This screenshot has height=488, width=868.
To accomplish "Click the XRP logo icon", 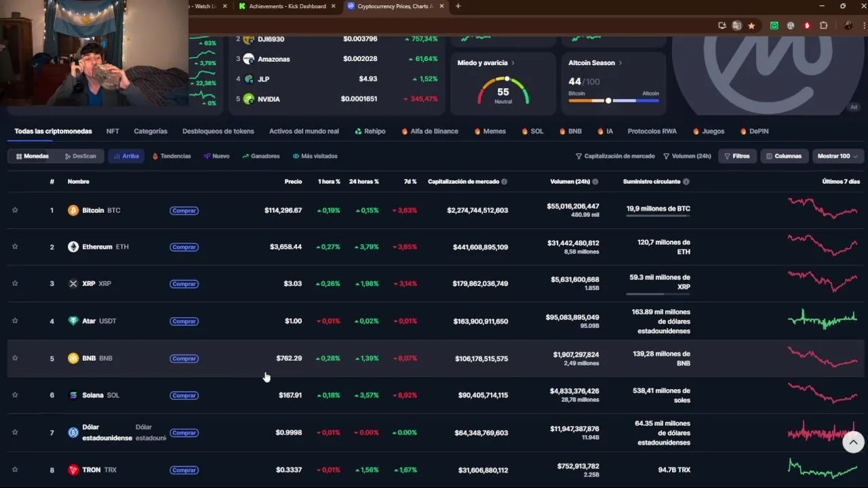I will (x=73, y=283).
